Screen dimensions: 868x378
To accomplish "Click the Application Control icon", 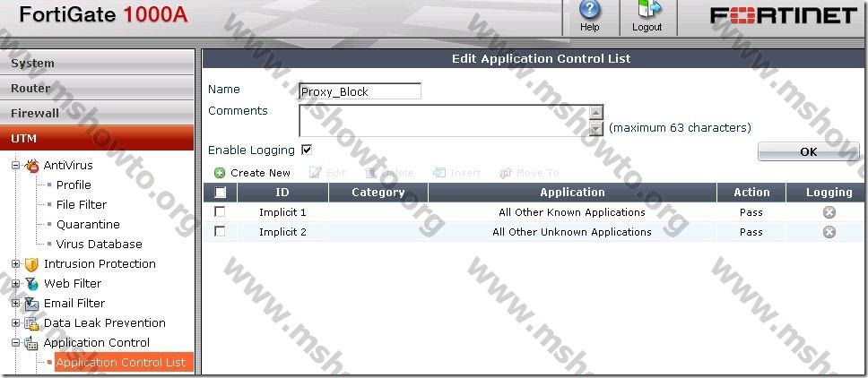I will coord(31,343).
